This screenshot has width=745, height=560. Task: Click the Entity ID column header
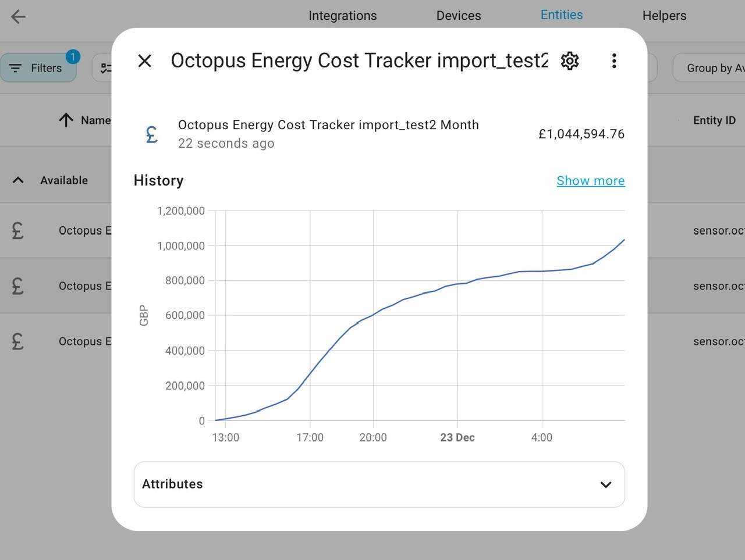coord(714,120)
